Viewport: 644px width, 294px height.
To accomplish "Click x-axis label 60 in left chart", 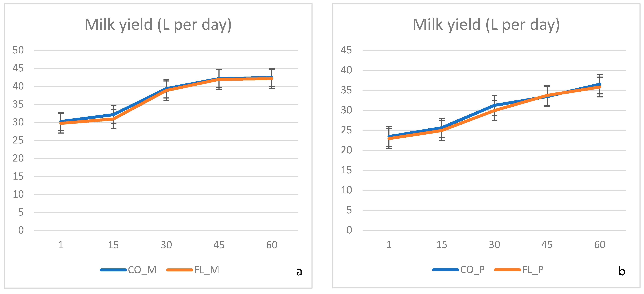I will point(272,245).
